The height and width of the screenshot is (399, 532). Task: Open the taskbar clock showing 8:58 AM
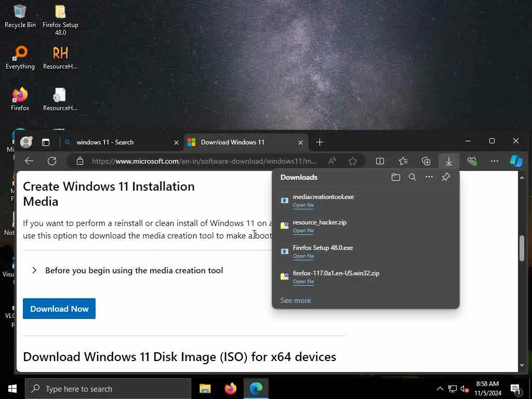[x=487, y=389]
